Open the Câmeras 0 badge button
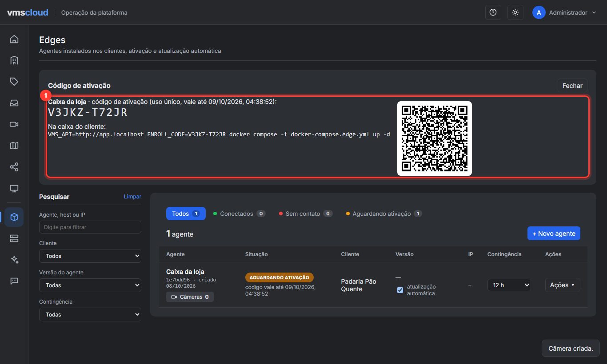This screenshot has height=364, width=607. (190, 297)
